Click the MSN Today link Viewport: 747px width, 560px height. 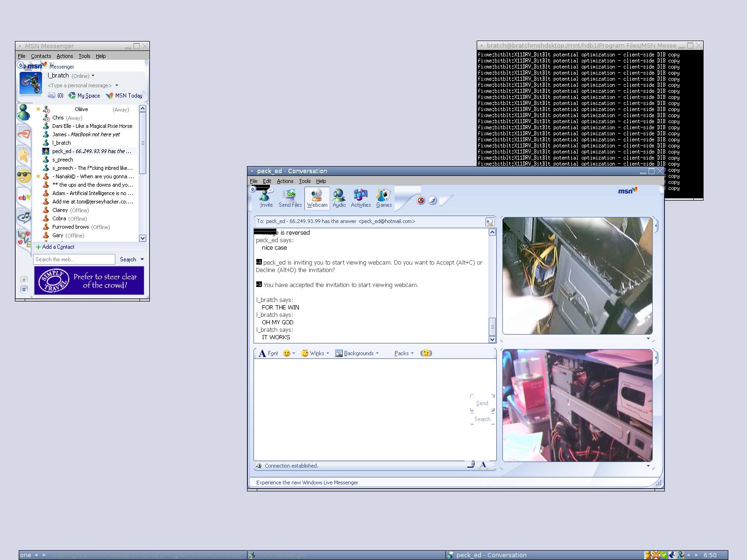coord(124,96)
